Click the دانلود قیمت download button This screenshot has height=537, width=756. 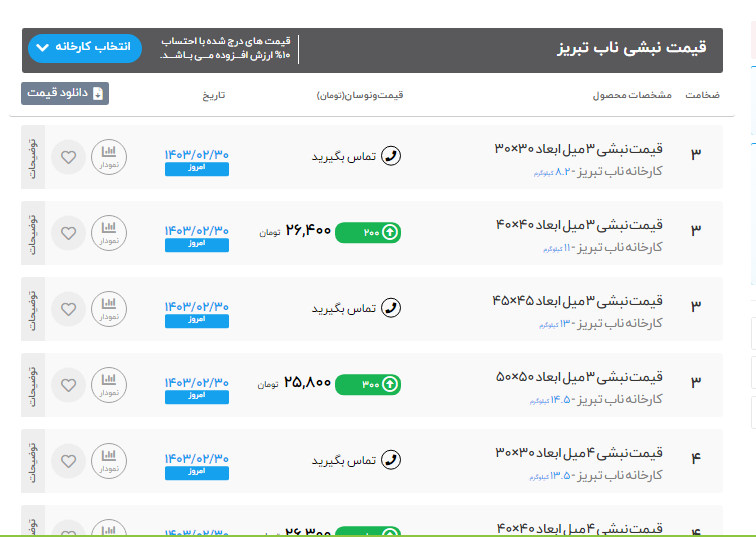(65, 93)
